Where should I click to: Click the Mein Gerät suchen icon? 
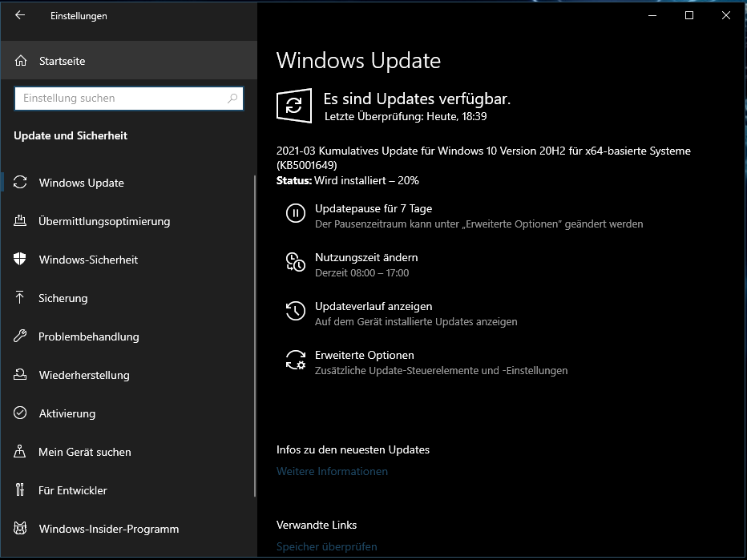point(19,451)
